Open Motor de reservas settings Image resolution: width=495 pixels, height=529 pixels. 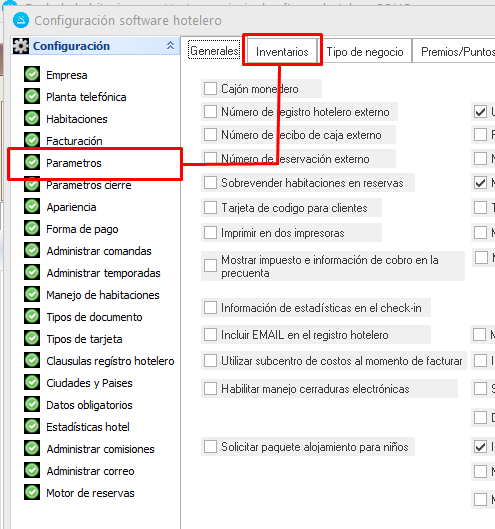click(x=90, y=493)
